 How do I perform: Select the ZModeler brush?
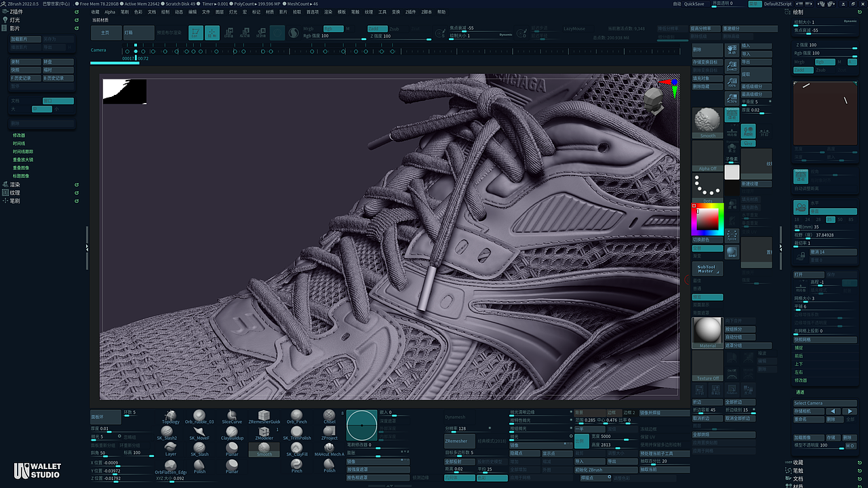264,433
